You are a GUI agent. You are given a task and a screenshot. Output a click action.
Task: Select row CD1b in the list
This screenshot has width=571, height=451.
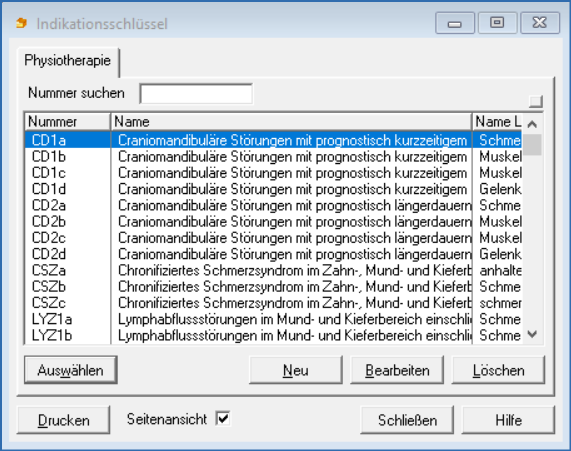[x=273, y=157]
